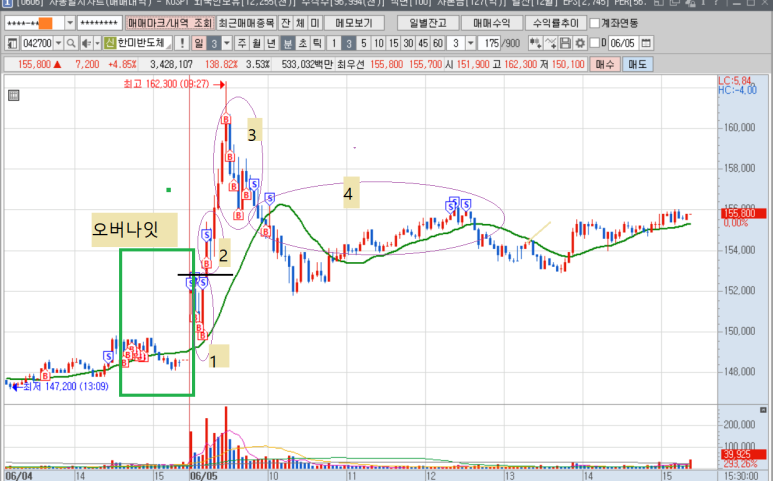Expand the stock code 042700 dropdown

coord(58,43)
